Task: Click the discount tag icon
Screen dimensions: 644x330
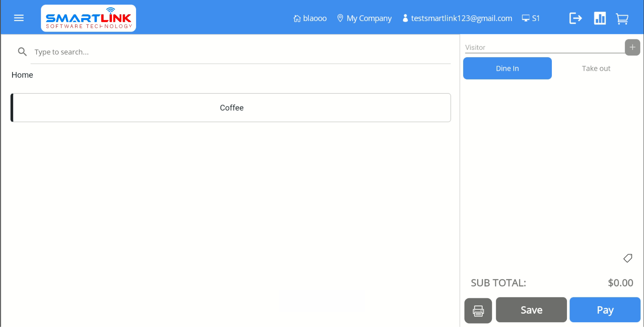Action: (x=627, y=258)
